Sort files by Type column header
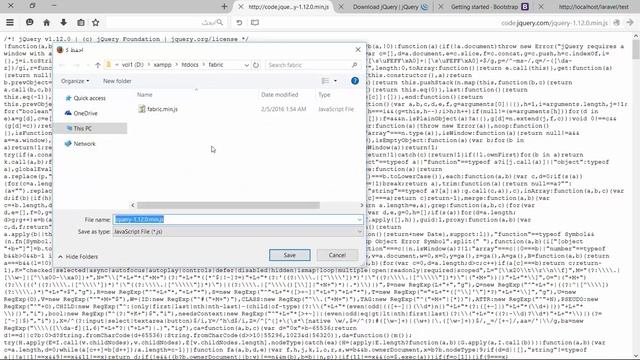 pyautogui.click(x=324, y=95)
